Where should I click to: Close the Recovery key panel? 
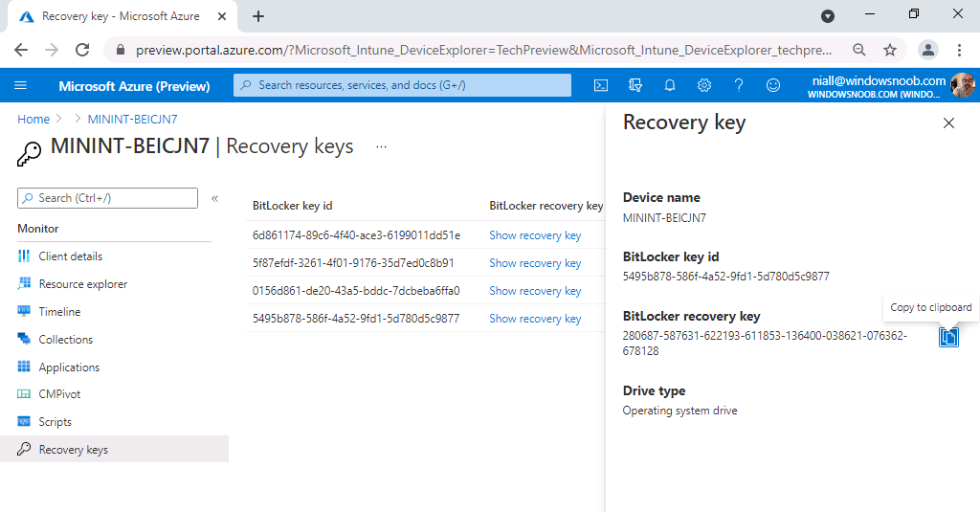pyautogui.click(x=948, y=123)
